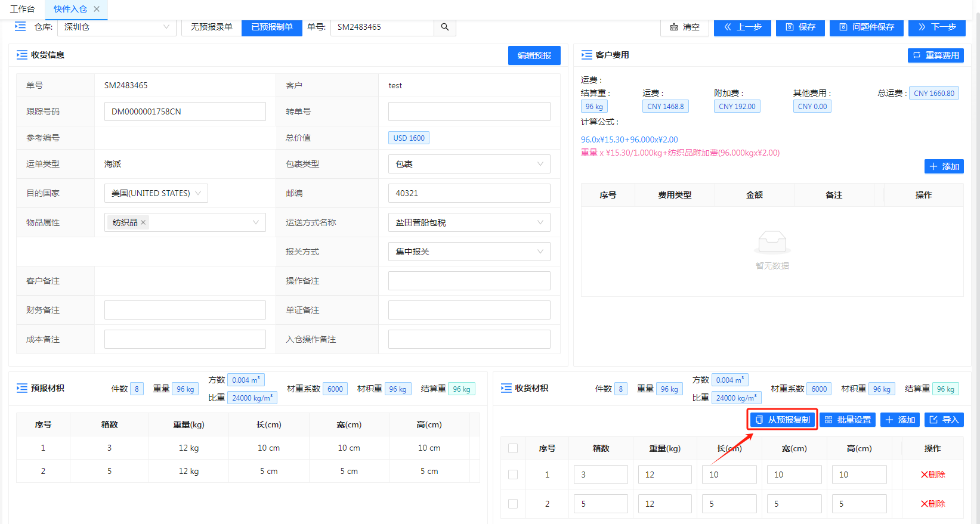Image resolution: width=980 pixels, height=524 pixels.
Task: Click 问题件保存 button
Action: [x=866, y=27]
